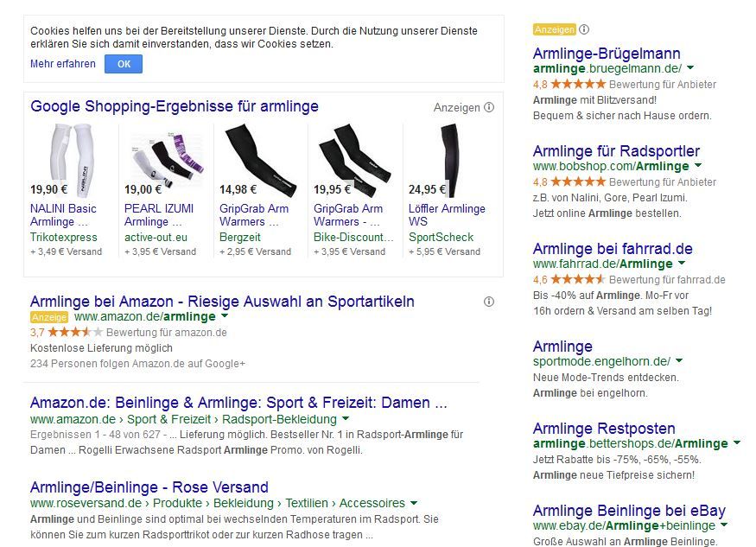The width and height of the screenshot is (756, 547).
Task: Expand dropdown arrow next to www.bobshop.com/Armlinge
Action: [x=698, y=166]
